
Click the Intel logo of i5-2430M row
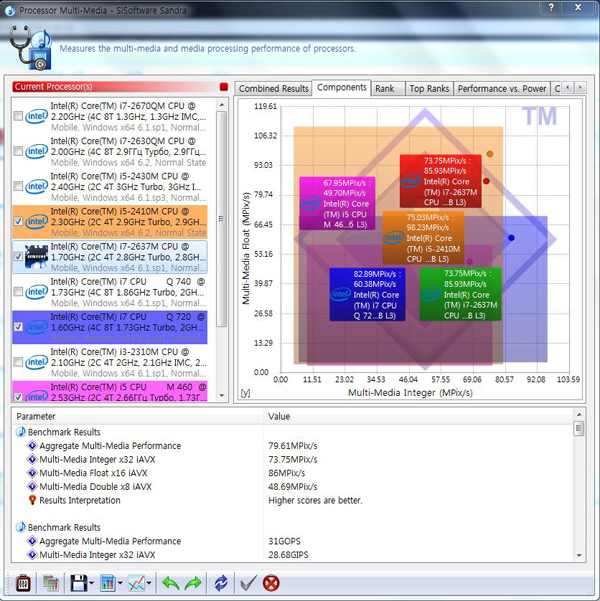(37, 186)
